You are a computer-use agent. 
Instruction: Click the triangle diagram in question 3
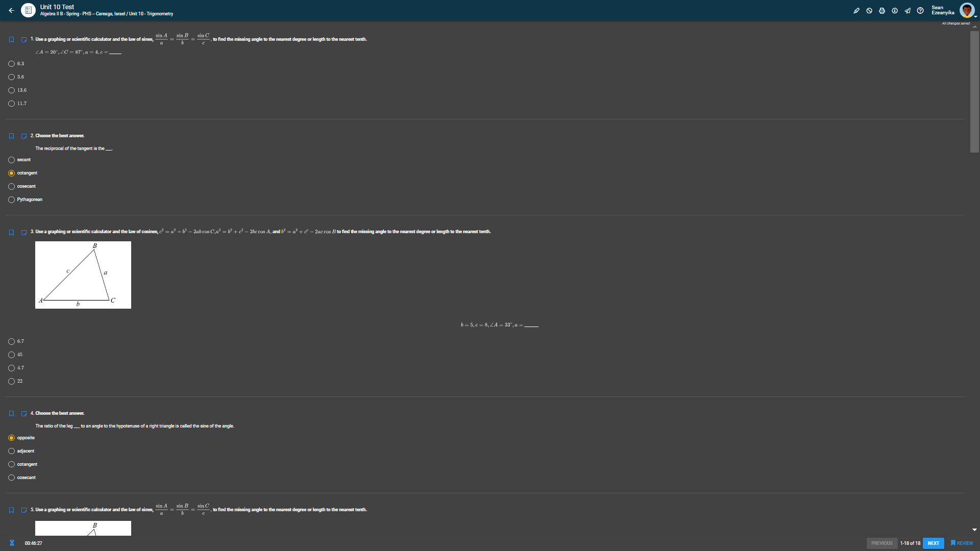coord(83,275)
